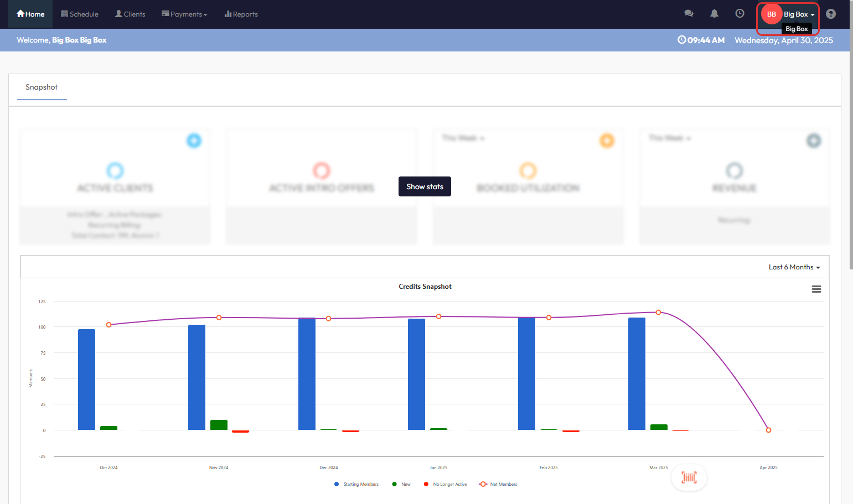Open the notifications bell
Image resolution: width=853 pixels, height=504 pixels.
(714, 14)
